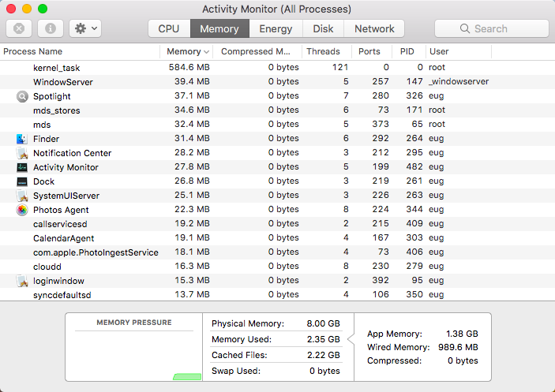The width and height of the screenshot is (555, 392).
Task: Open the gear action menu
Action: [85, 28]
